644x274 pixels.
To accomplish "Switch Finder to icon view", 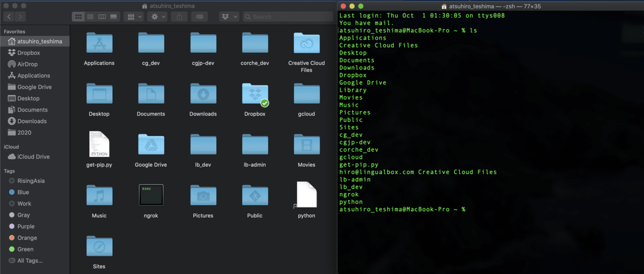I will pos(78,17).
